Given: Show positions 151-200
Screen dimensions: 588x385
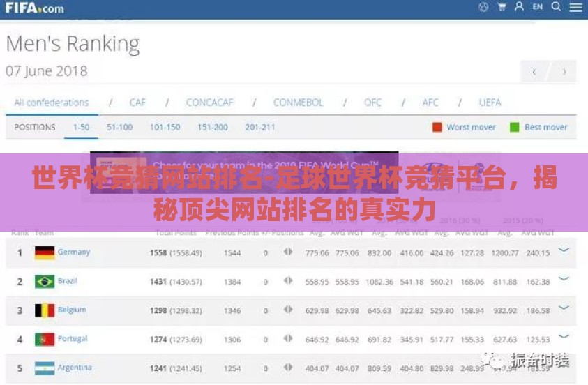Looking at the screenshot, I should coord(213,128).
